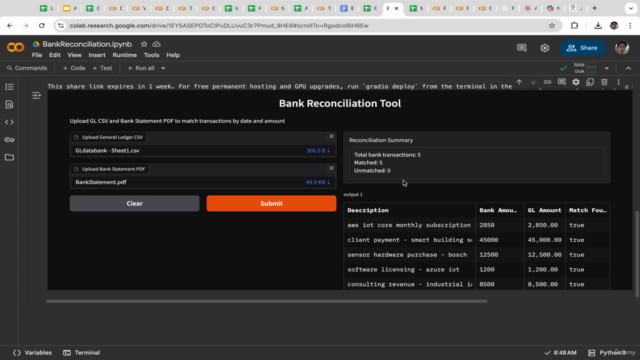This screenshot has height=360, width=640.
Task: Move cell up arrow
Action: coord(519,82)
